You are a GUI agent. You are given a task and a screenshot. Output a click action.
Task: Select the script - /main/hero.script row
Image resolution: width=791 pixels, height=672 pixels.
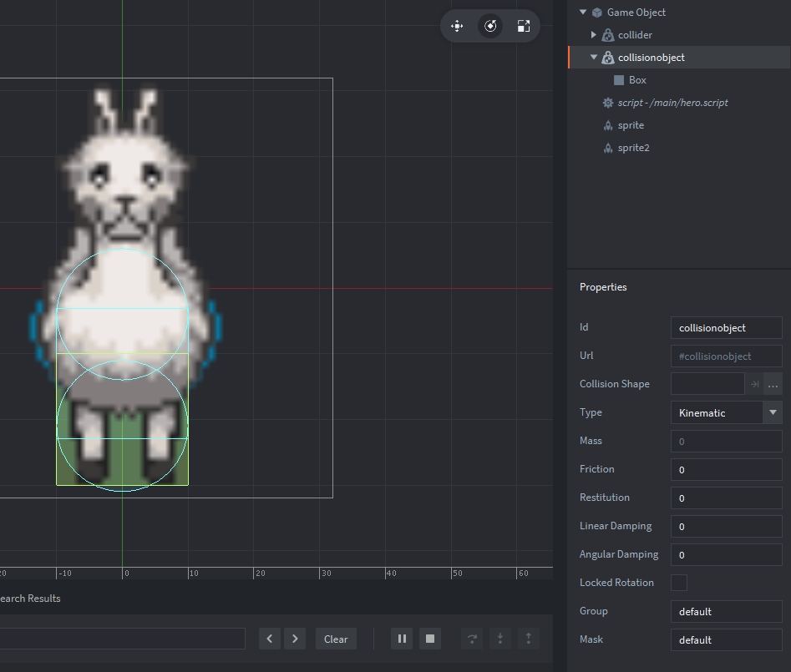pos(679,103)
